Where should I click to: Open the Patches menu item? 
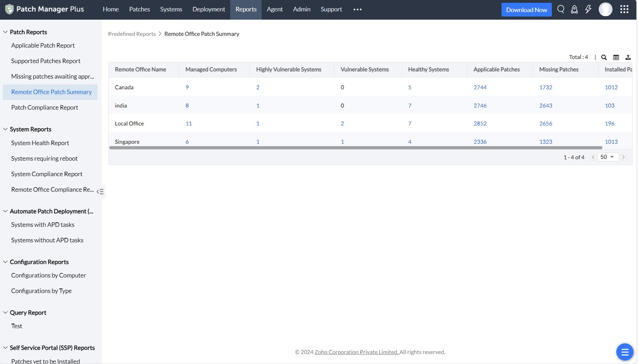pyautogui.click(x=139, y=10)
